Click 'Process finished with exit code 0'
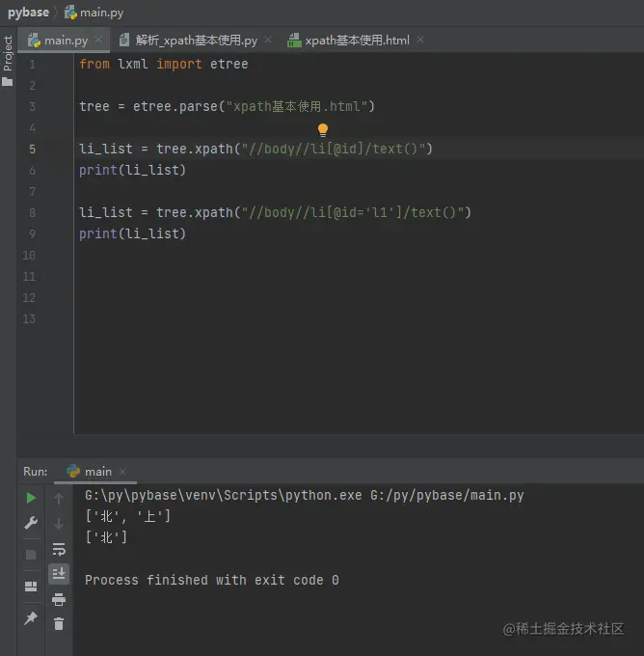The image size is (644, 656). [x=212, y=581]
